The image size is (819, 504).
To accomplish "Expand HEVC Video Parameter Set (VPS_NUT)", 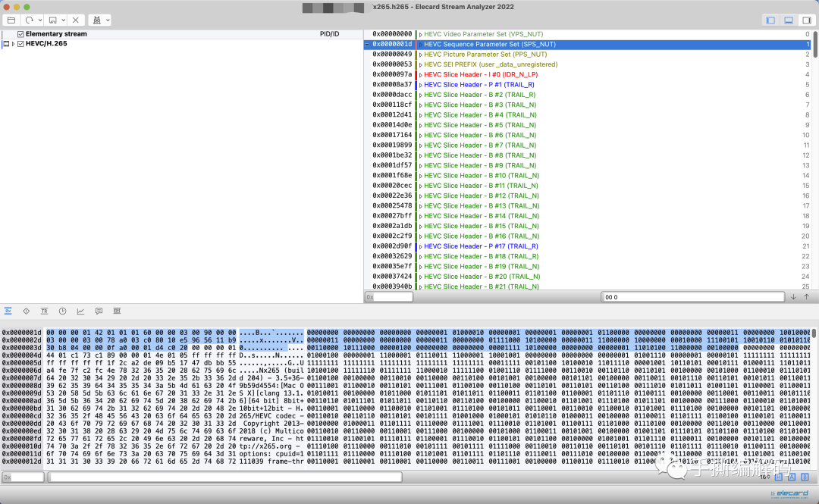I will point(420,34).
